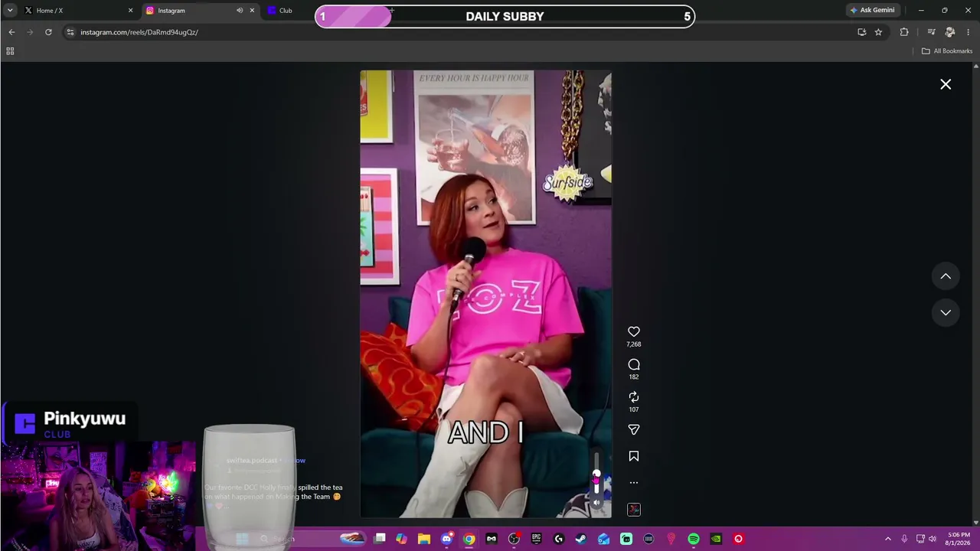Screen dimensions: 980x551
Task: Click the address bar URL field
Action: pos(459,32)
